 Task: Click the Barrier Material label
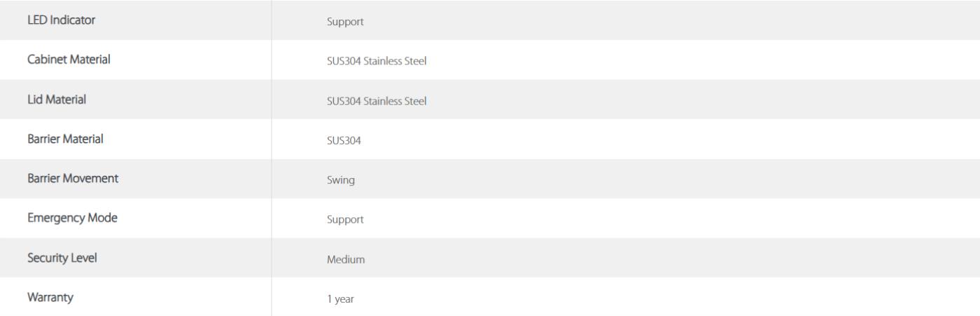[65, 139]
